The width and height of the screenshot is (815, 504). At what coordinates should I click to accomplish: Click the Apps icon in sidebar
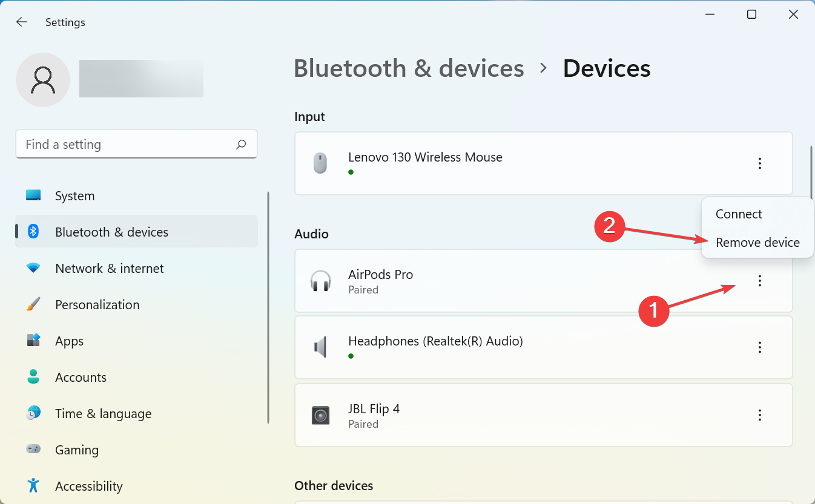[x=33, y=340]
